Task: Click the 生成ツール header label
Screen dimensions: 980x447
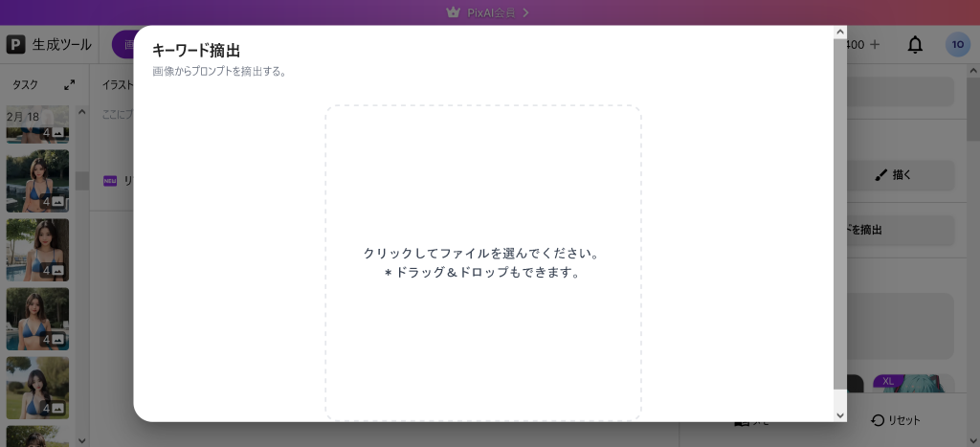Action: pos(62,45)
